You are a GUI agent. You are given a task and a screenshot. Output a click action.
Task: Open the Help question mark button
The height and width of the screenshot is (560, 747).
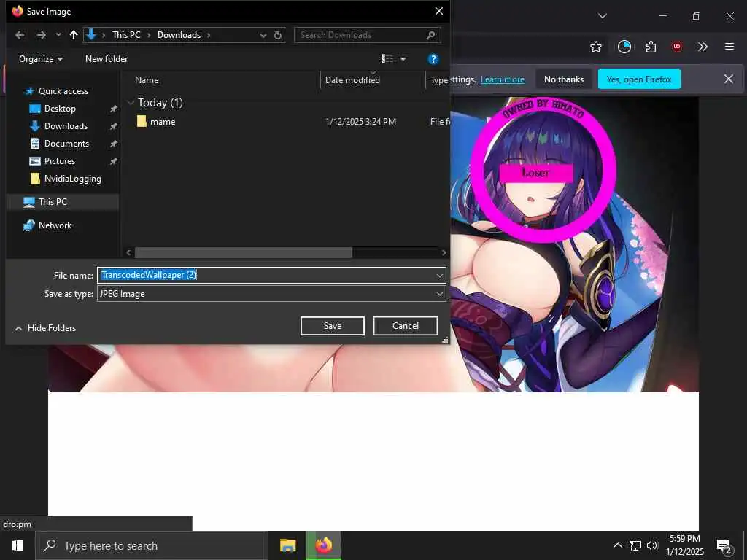coord(433,59)
